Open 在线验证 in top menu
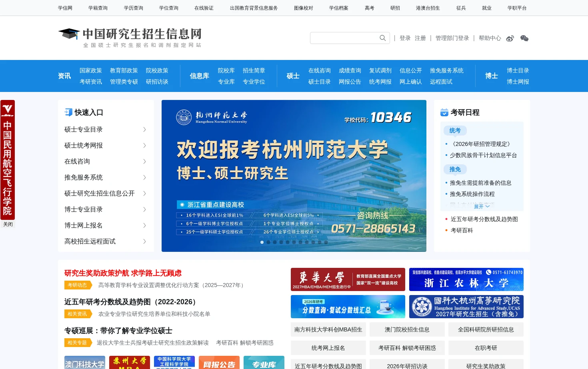This screenshot has height=369, width=588. click(x=204, y=8)
